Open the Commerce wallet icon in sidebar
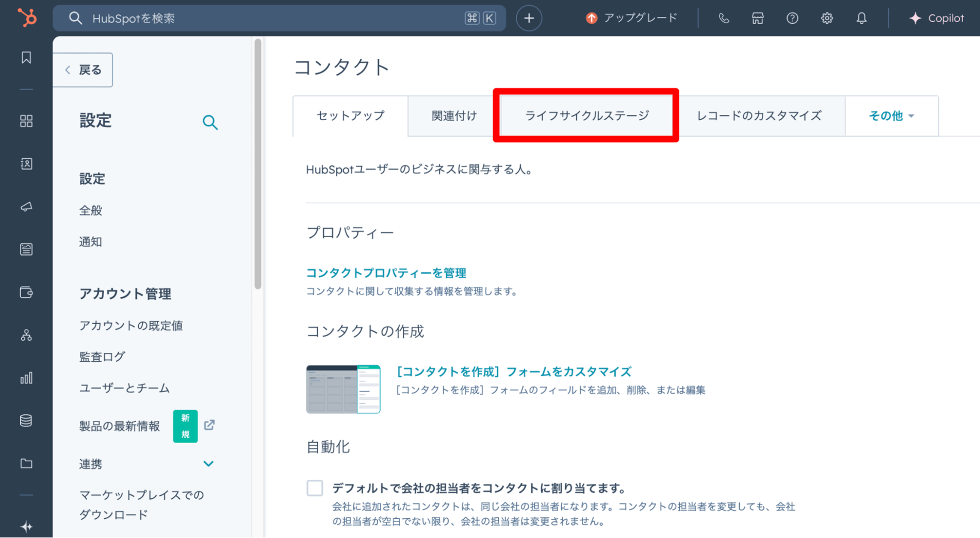This screenshot has height=538, width=980. pos(27,292)
